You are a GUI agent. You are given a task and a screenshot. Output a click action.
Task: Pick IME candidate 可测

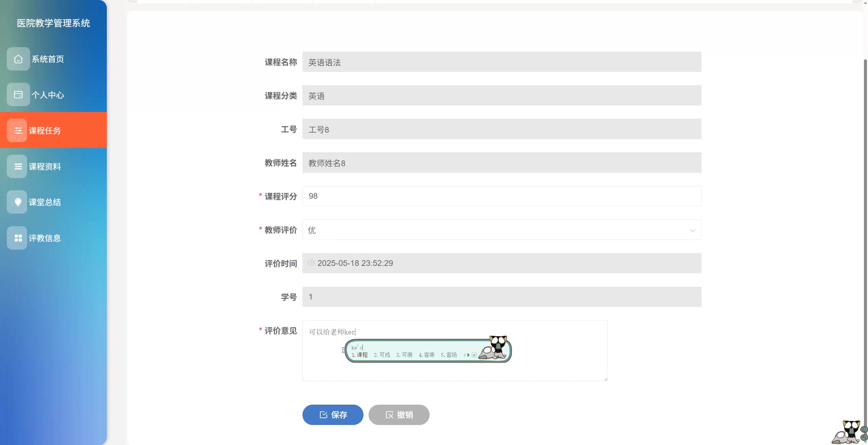tap(405, 355)
